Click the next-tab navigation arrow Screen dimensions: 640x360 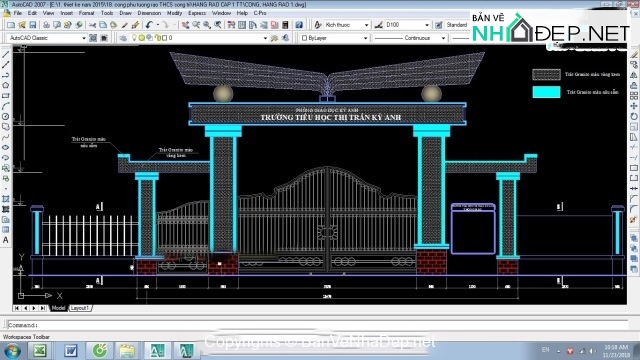(x=34, y=308)
